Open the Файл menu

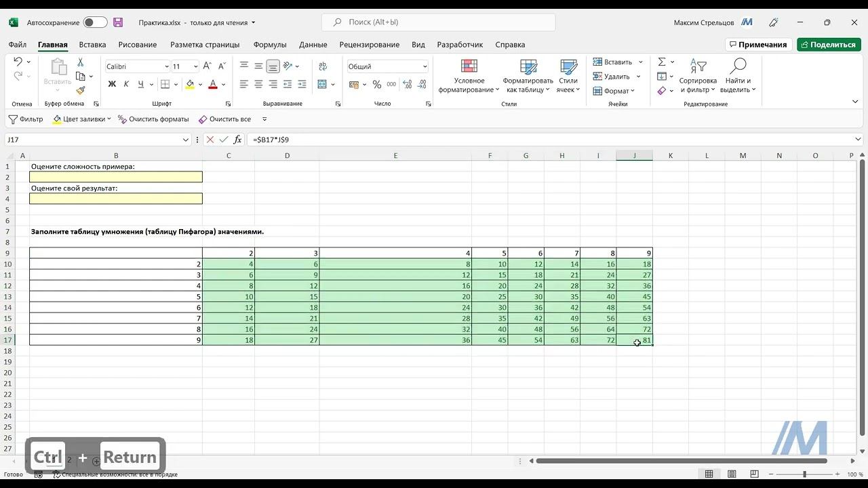[18, 45]
